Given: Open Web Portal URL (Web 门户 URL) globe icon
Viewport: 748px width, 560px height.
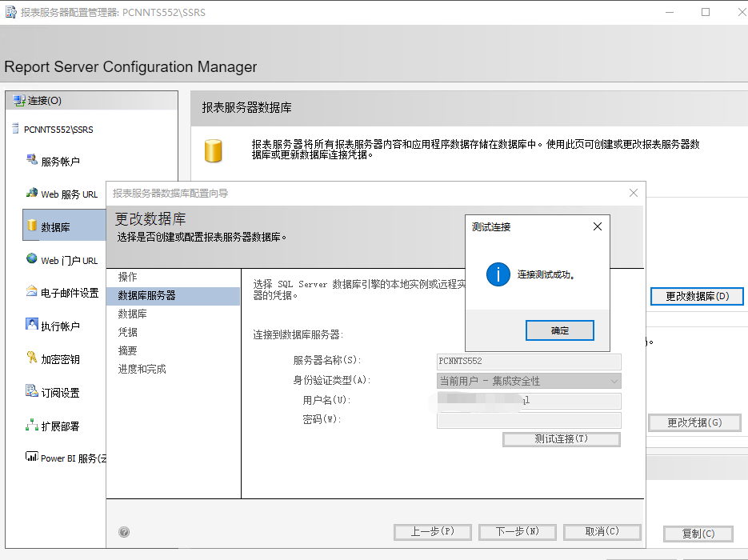Looking at the screenshot, I should (x=32, y=258).
